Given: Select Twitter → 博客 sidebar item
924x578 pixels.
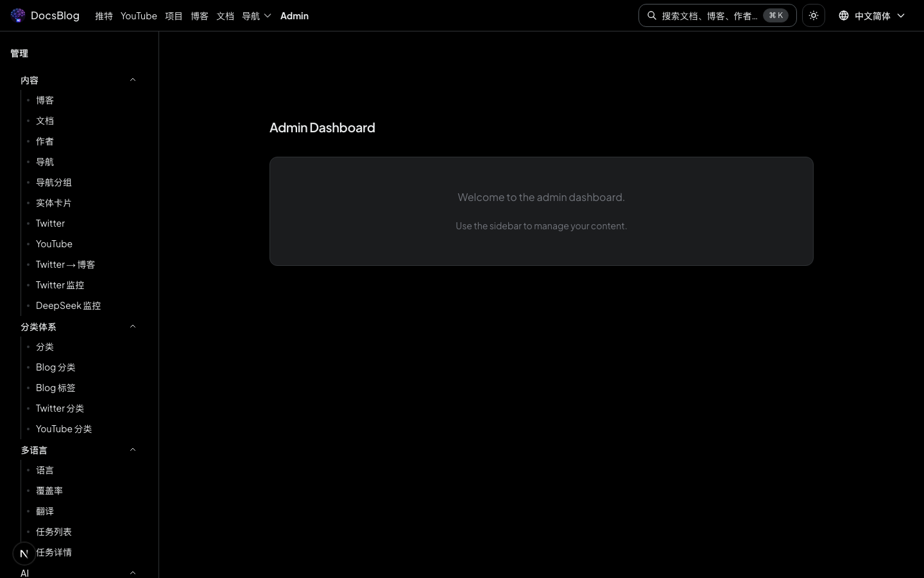Looking at the screenshot, I should point(65,265).
